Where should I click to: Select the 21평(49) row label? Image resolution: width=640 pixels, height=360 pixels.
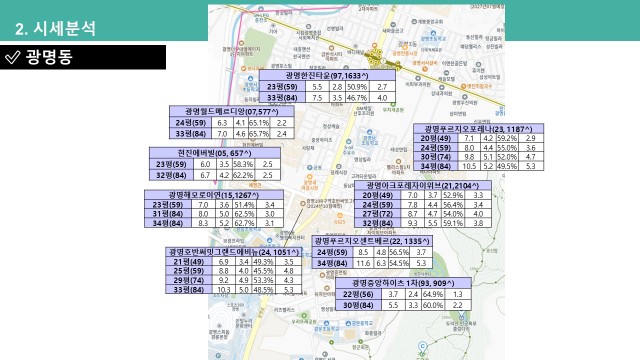[x=189, y=262]
